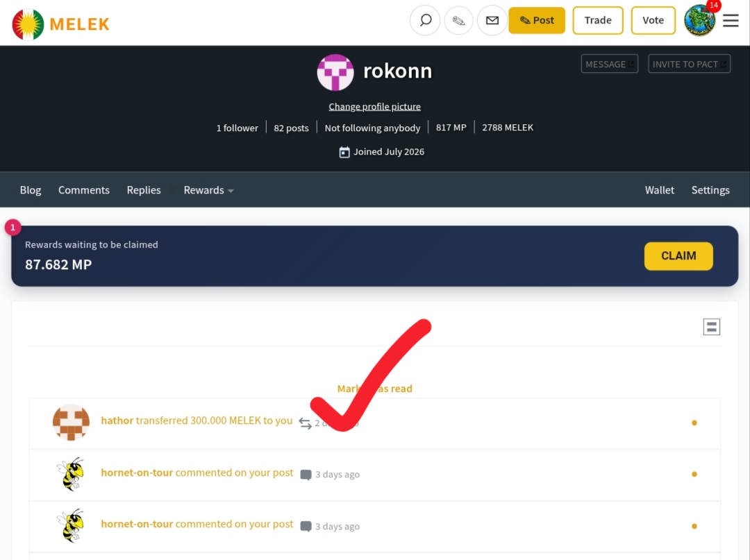Click the Change profile picture link
The height and width of the screenshot is (560, 750).
tap(374, 107)
